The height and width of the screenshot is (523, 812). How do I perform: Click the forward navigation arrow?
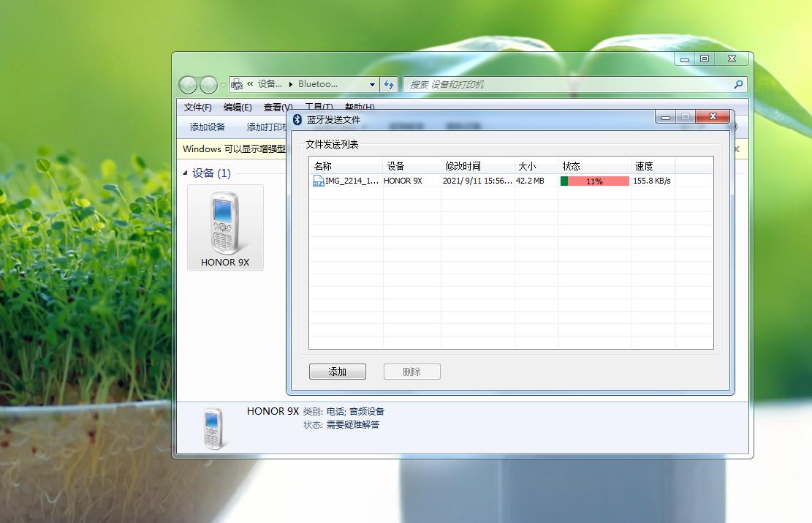(209, 84)
